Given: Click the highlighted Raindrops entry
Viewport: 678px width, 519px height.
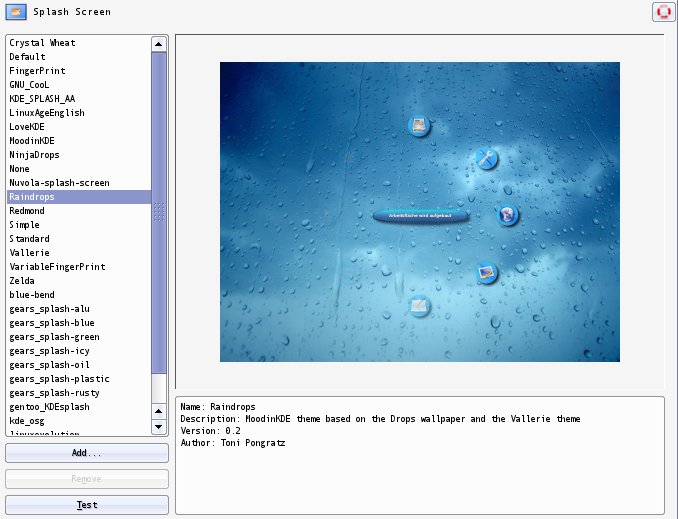Looking at the screenshot, I should 79,197.
